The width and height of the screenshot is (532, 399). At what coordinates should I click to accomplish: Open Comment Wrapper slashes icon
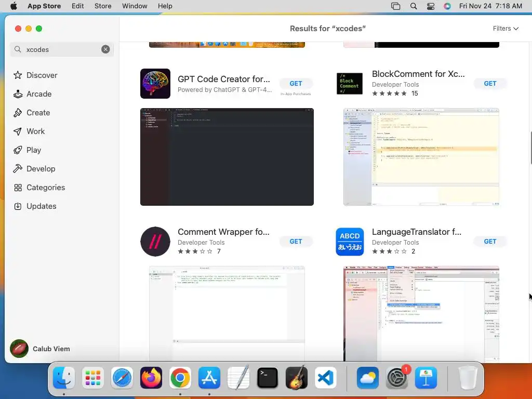coord(155,242)
